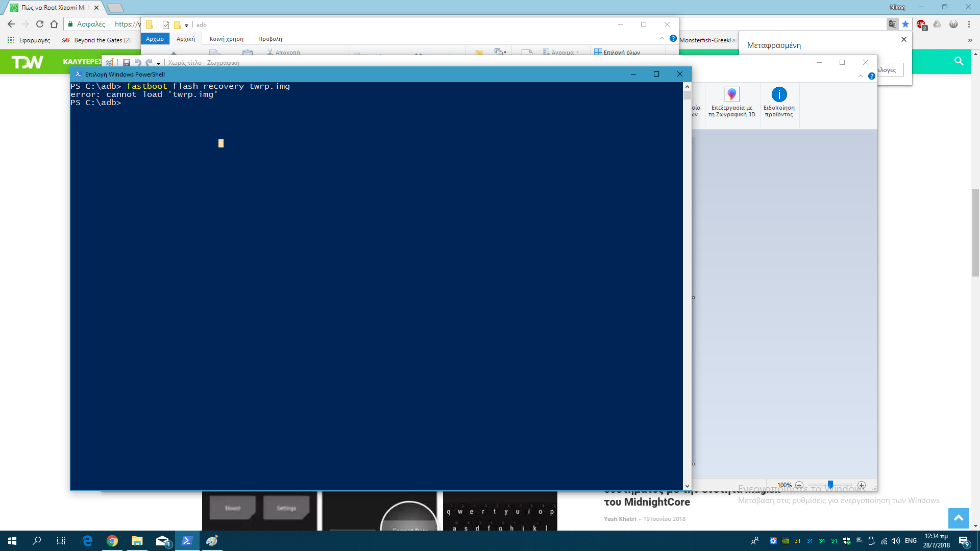The height and width of the screenshot is (551, 980).
Task: Click the Paint zoom slider handle
Action: coord(830,485)
